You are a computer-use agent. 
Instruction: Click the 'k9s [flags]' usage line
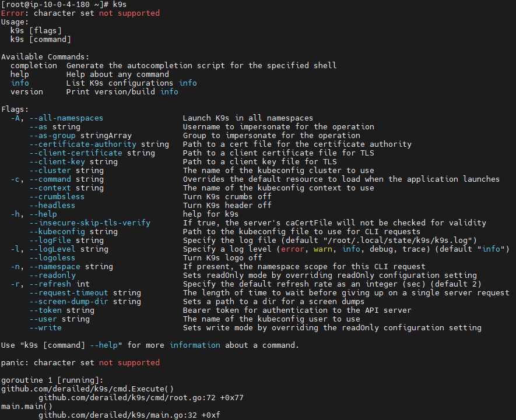[36, 31]
